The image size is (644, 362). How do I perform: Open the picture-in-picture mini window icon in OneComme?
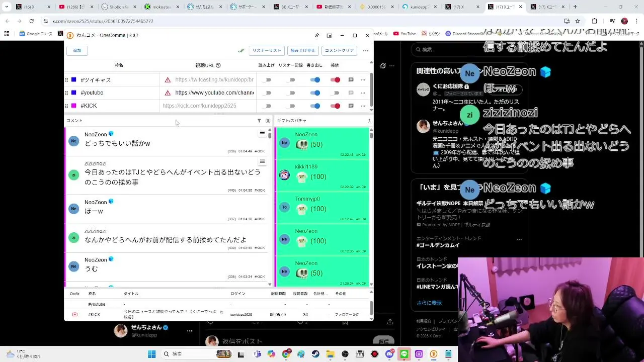point(329,35)
